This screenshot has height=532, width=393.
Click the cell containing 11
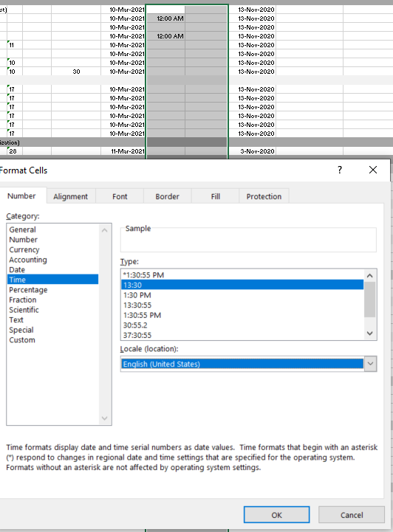(15, 45)
